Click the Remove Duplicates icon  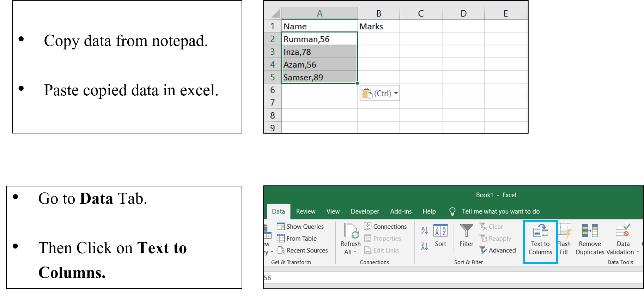coord(590,231)
